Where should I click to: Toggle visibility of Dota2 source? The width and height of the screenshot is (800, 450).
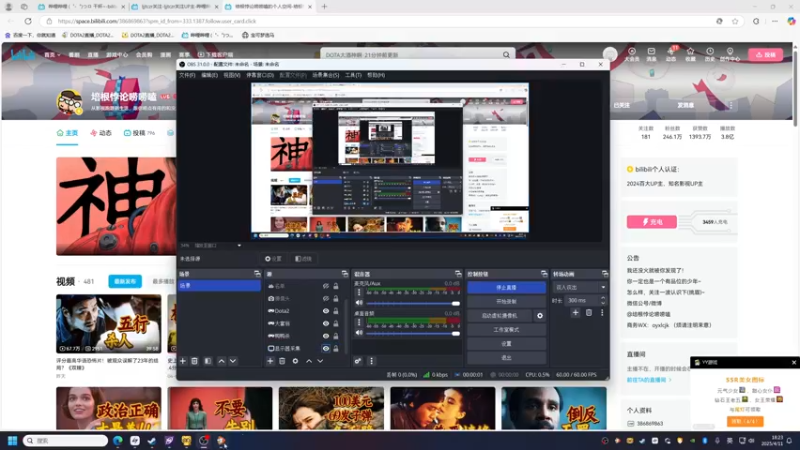point(326,311)
